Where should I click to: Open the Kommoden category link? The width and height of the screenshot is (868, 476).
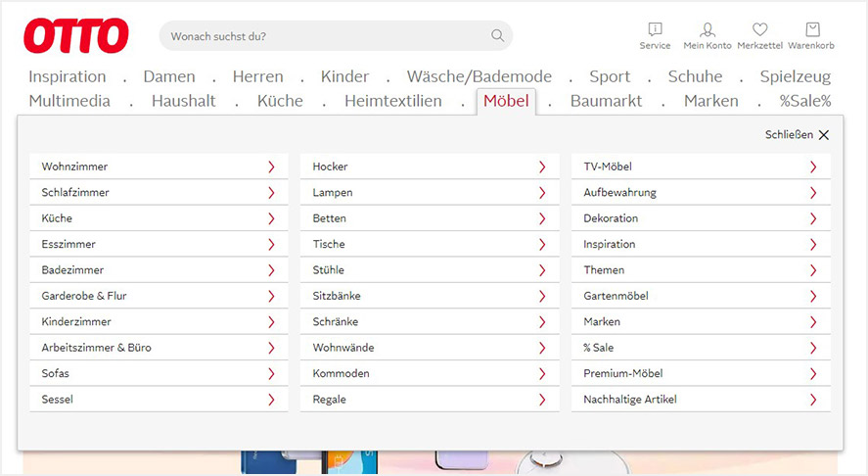[x=430, y=373]
